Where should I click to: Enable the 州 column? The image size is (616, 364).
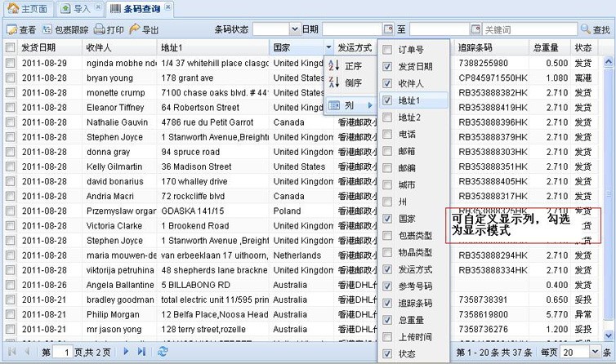point(387,202)
